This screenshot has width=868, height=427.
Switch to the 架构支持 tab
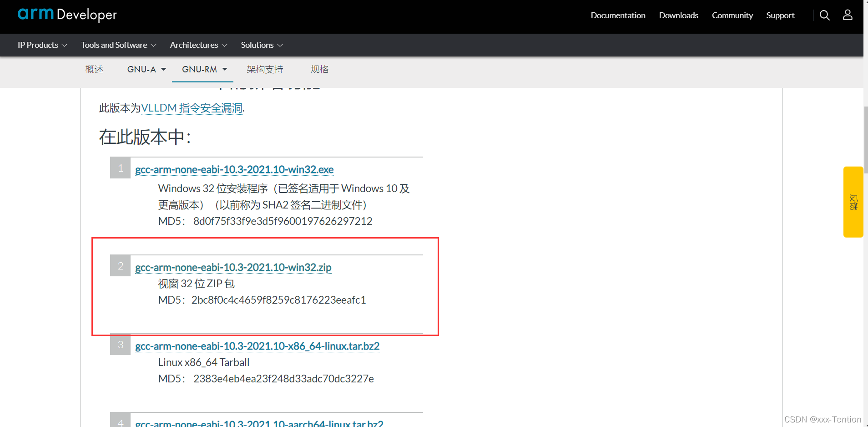pyautogui.click(x=265, y=69)
